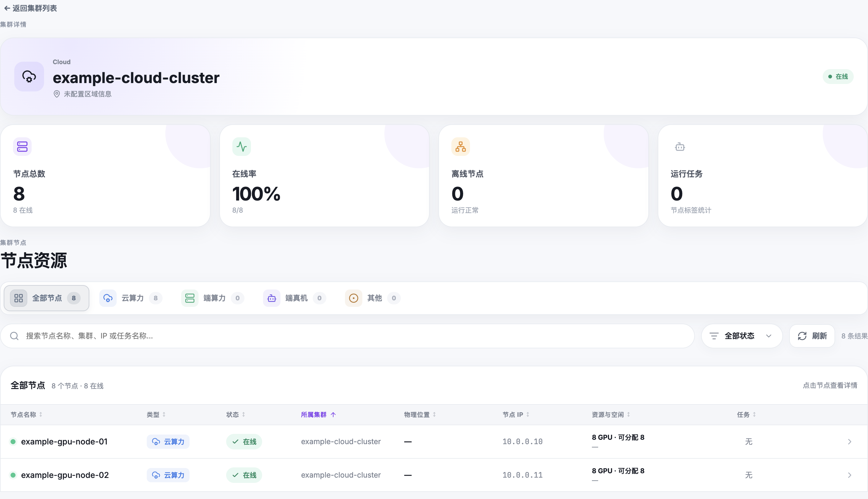Sort by 类型 column
868x499 pixels.
tap(156, 415)
